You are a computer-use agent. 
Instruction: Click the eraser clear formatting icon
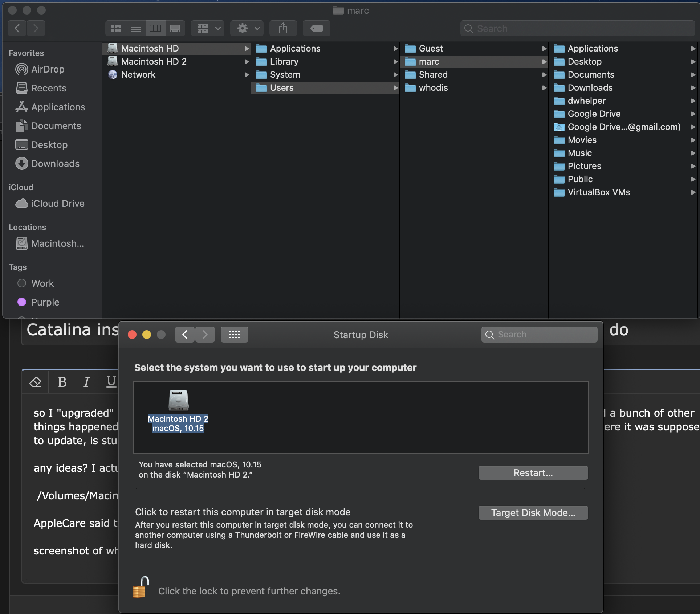(x=35, y=382)
